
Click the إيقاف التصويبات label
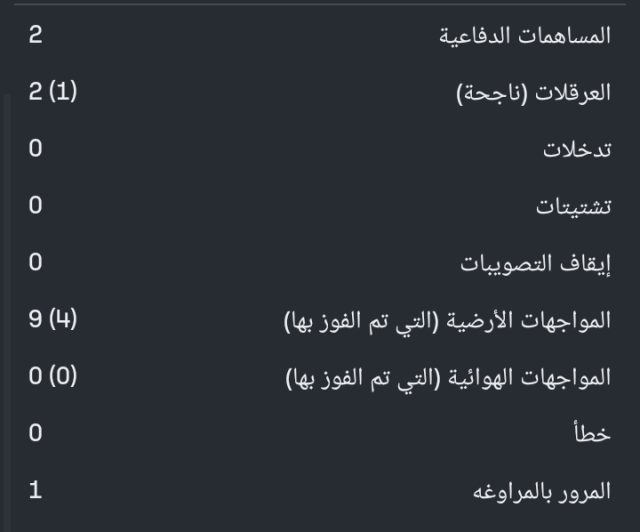point(535,264)
